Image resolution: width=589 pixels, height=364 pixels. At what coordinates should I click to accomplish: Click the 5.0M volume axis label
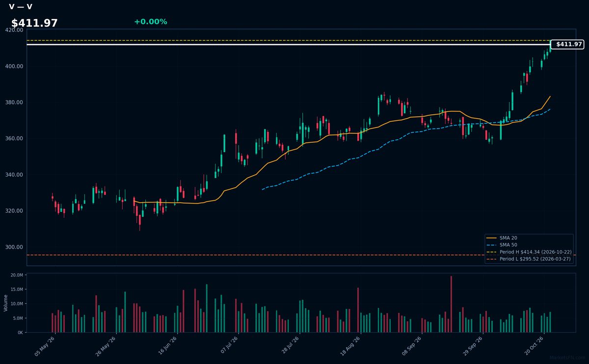click(18, 318)
